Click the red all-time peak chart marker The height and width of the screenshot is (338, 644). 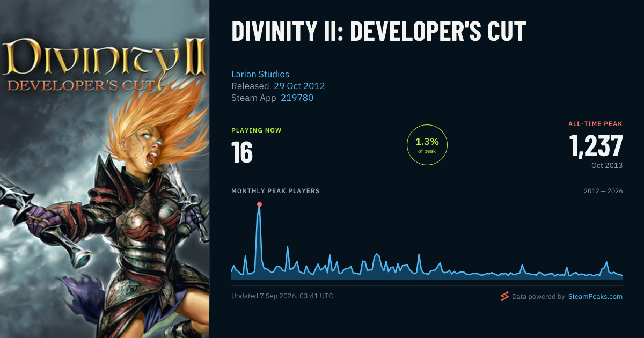pos(259,204)
